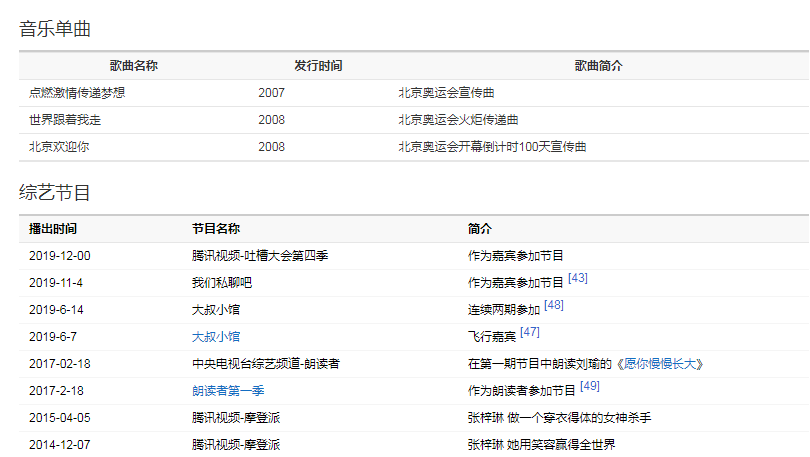Click the 播出时间 column header
This screenshot has width=810, height=457.
[53, 229]
